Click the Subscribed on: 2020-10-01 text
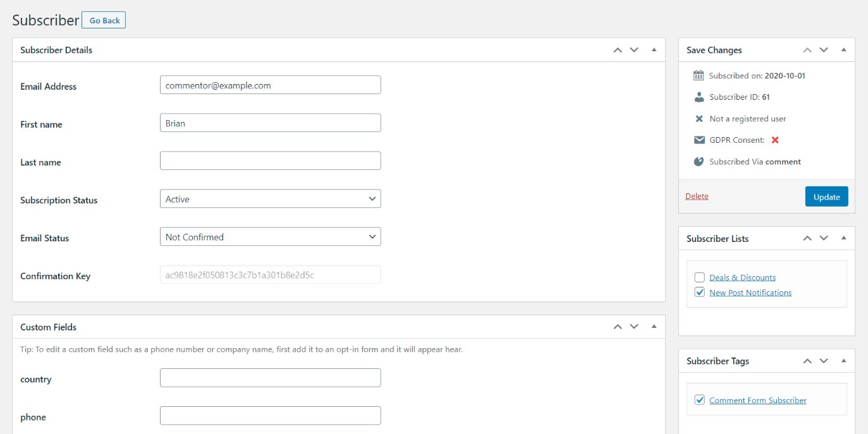The image size is (868, 434). tap(757, 76)
